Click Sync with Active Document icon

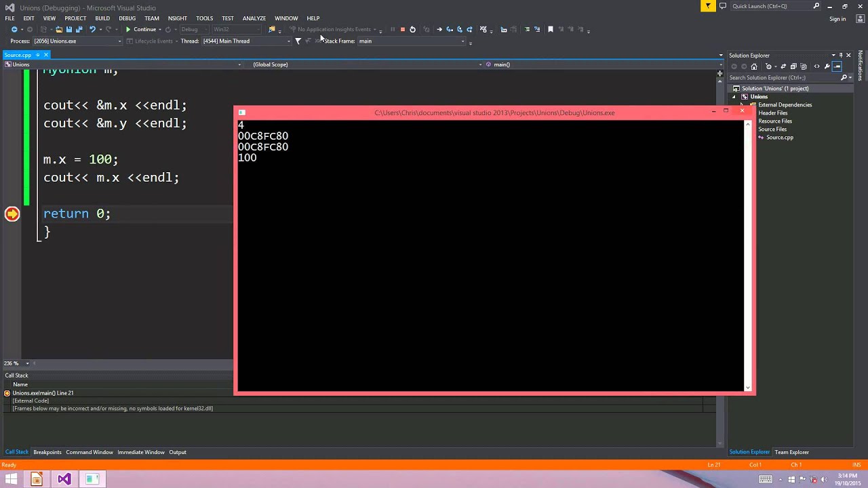783,66
